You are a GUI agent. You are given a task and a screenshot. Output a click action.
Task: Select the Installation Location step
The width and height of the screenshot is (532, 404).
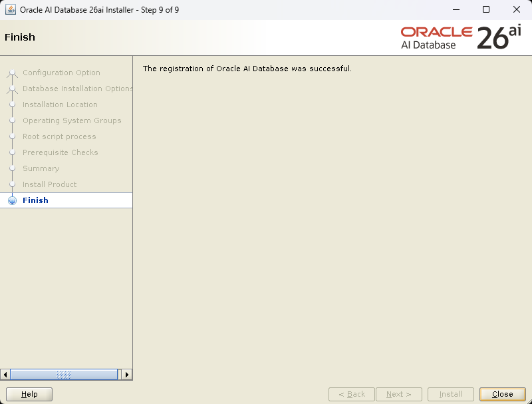[60, 104]
